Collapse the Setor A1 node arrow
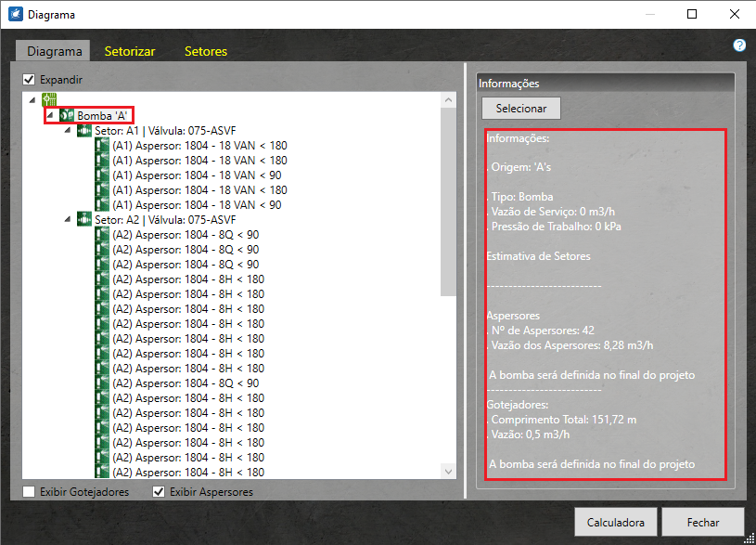This screenshot has width=756, height=545. 68,131
